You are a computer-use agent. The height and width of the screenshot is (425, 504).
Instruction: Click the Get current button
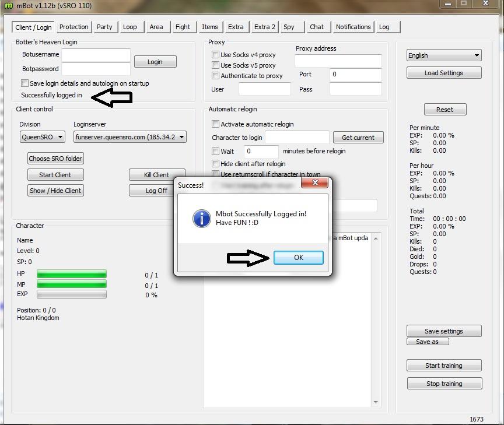click(358, 138)
